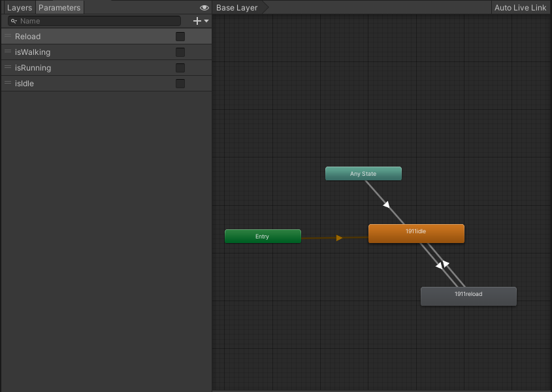552x392 pixels.
Task: Open the search filter dropdown in the Name field
Action: point(17,21)
